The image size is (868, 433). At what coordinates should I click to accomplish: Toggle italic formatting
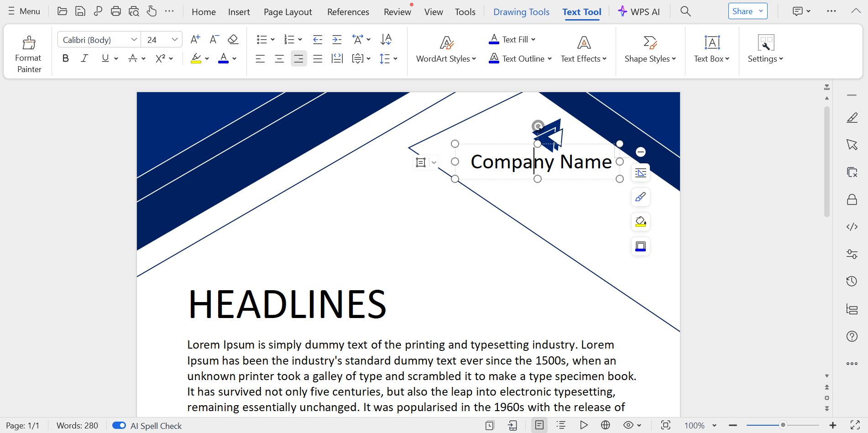click(x=84, y=58)
